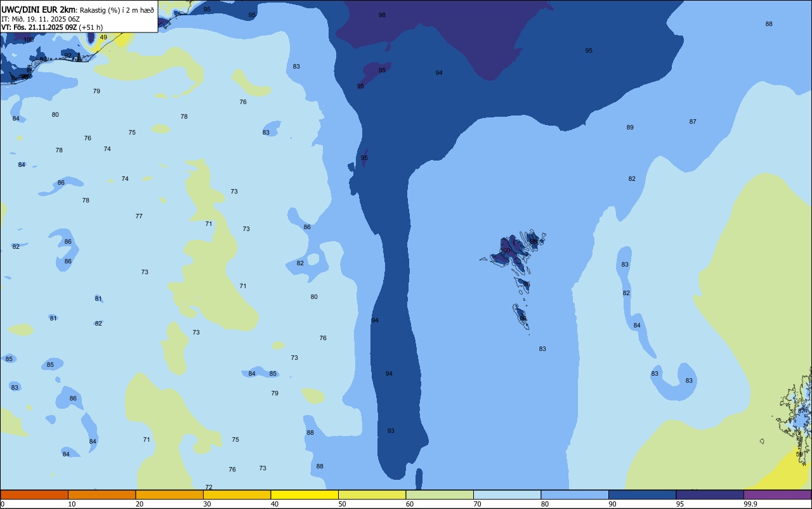812x509 pixels.
Task: Pick the 60–70 light green legend swatch
Action: (440, 494)
